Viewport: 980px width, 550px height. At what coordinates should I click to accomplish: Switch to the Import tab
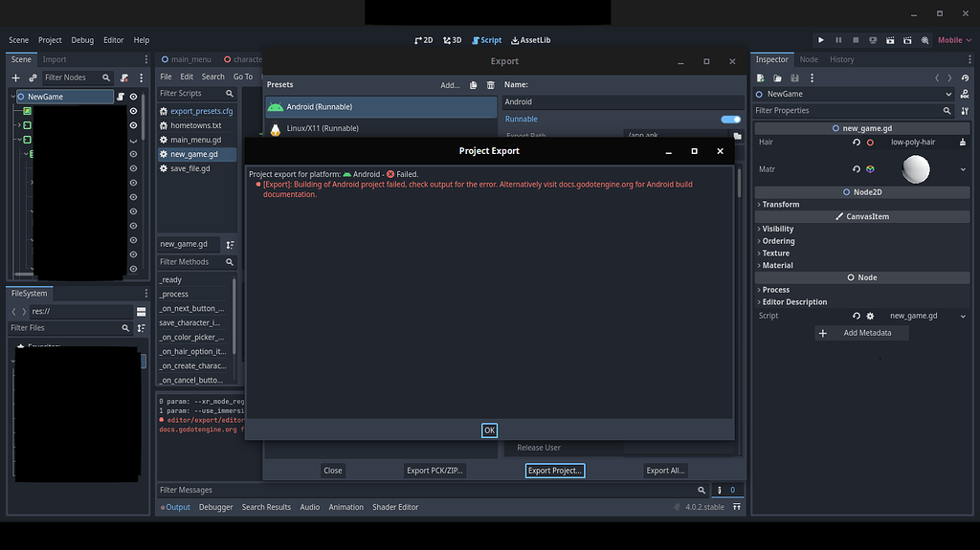[55, 59]
